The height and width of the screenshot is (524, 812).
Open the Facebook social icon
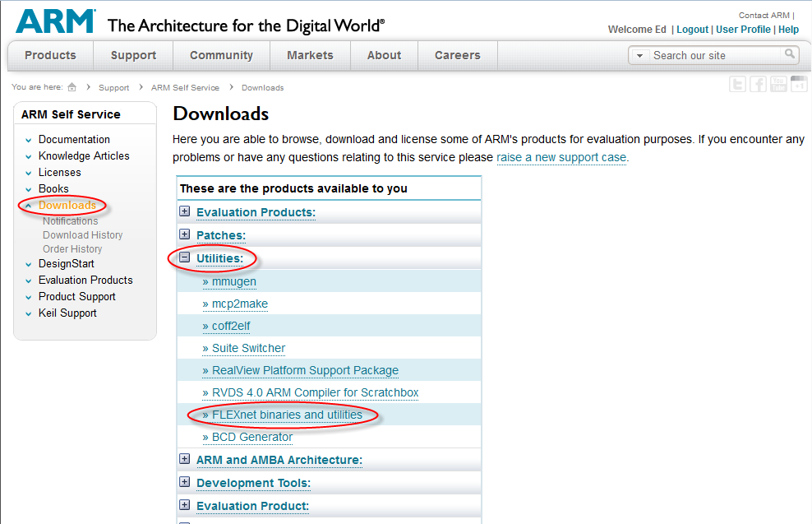pyautogui.click(x=758, y=84)
